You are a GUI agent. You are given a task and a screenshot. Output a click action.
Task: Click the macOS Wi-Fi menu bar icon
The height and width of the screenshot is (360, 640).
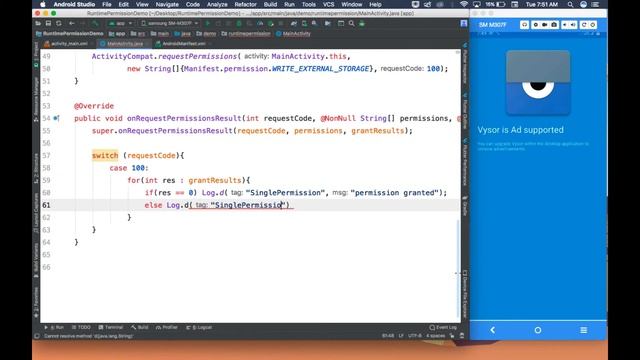tap(464, 4)
